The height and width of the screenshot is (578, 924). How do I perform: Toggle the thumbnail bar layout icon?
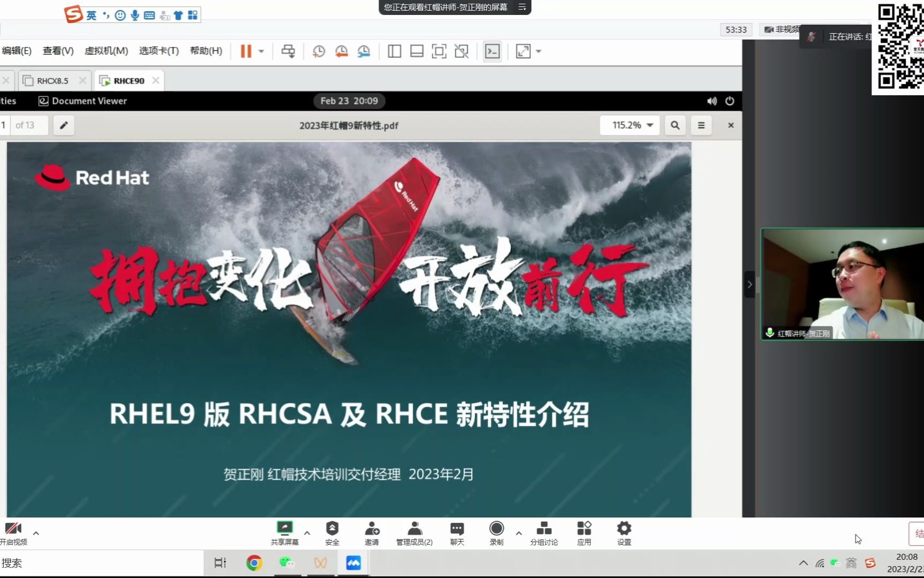(x=417, y=51)
